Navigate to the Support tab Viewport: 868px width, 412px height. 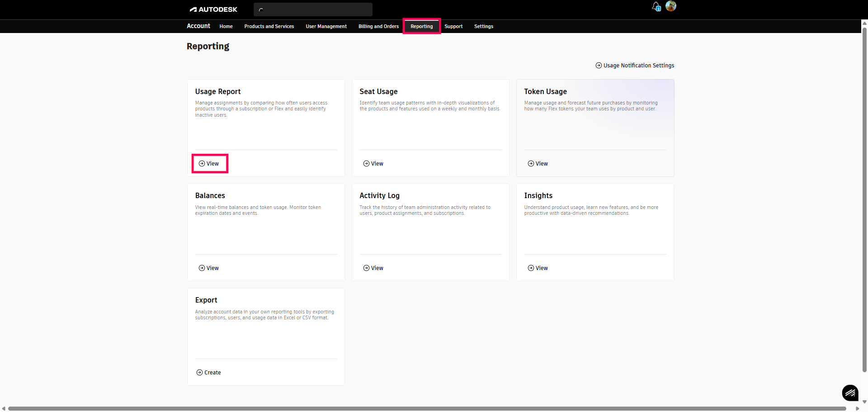(x=453, y=26)
